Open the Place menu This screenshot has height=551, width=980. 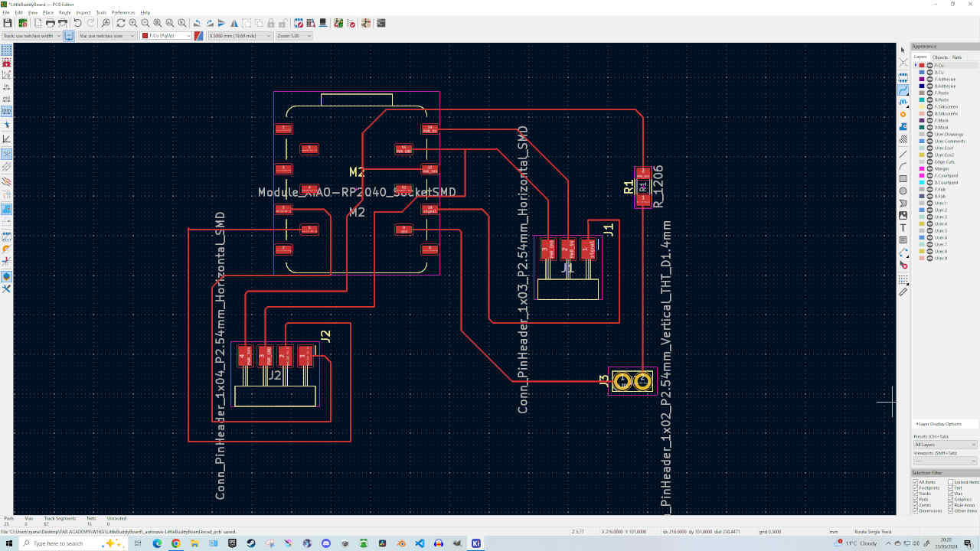[48, 13]
